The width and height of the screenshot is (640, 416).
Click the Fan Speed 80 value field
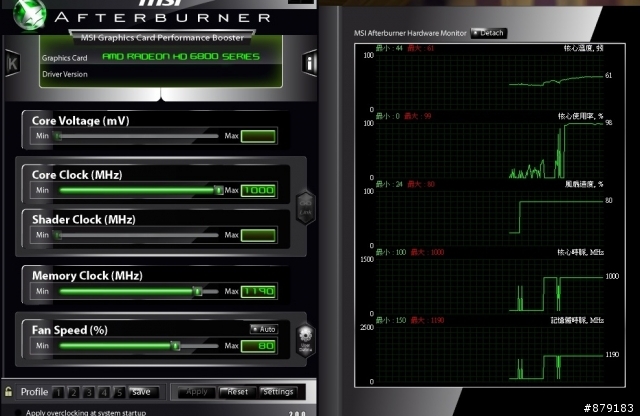(258, 346)
